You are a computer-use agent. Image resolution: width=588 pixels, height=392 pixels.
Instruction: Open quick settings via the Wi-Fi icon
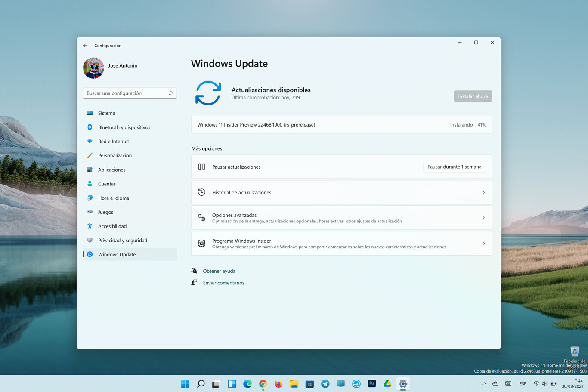pyautogui.click(x=536, y=383)
